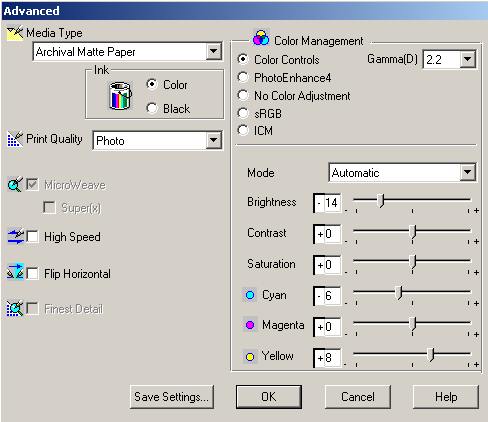Click the Cyan color dot icon
The height and width of the screenshot is (422, 488).
[250, 295]
